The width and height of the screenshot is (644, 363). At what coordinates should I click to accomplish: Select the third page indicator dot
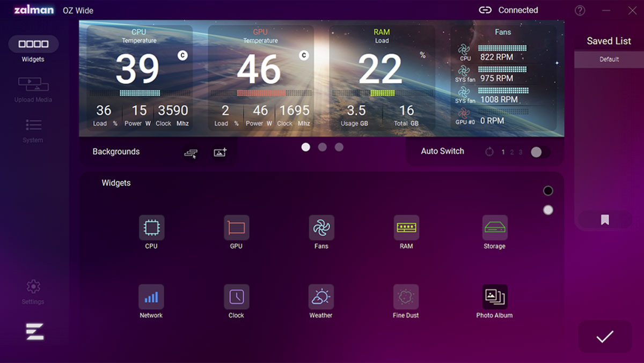click(339, 147)
